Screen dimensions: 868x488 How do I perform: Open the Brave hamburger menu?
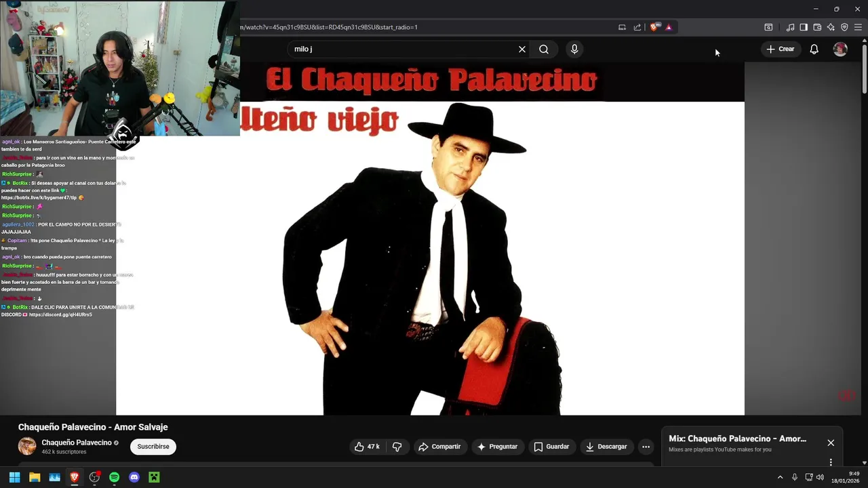(x=858, y=27)
